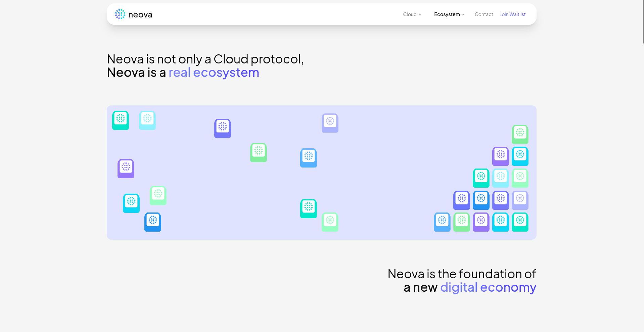The image size is (644, 332).
Task: Click the "real ecosystem" heading text
Action: coord(214,73)
